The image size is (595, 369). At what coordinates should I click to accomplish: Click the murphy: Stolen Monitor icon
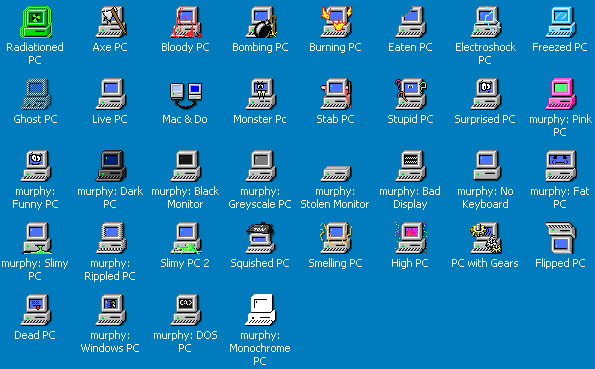coord(336,174)
